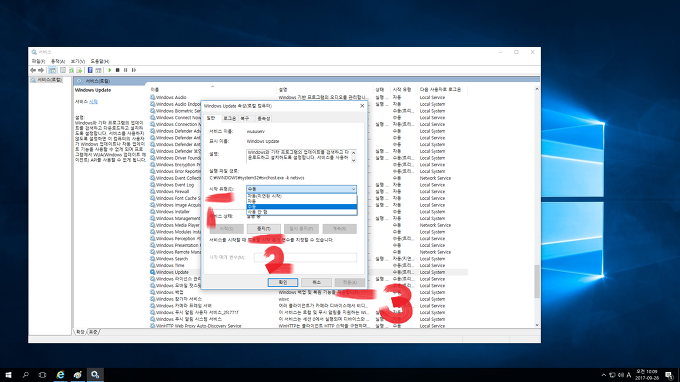The image size is (680, 382).
Task: Sort by the 다음 사용자로 로그온 column header
Action: 442,89
